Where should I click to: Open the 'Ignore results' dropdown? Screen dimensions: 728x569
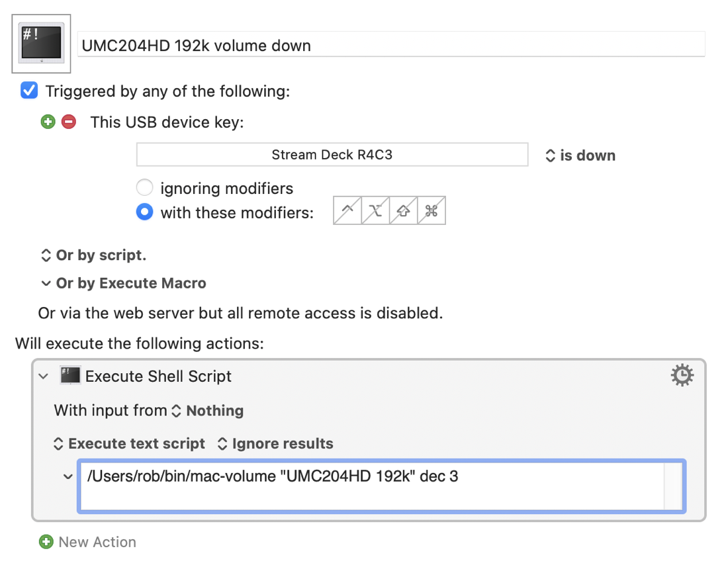pos(275,444)
